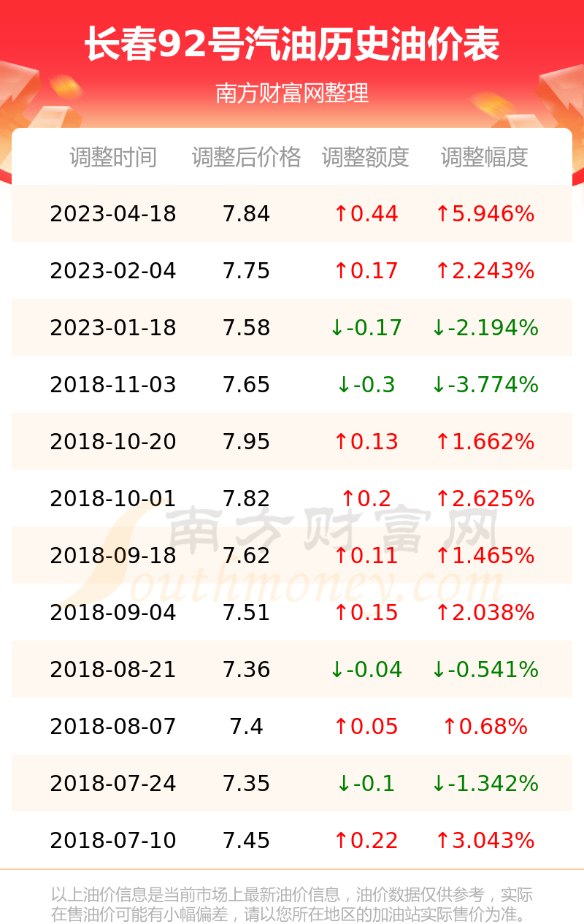Click the title 长春92号汽油历史油价表
The height and width of the screenshot is (924, 584).
tap(292, 45)
